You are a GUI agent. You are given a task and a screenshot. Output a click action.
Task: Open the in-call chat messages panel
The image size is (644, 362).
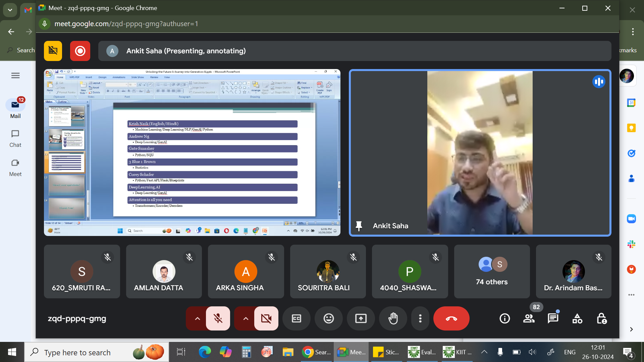click(x=553, y=318)
